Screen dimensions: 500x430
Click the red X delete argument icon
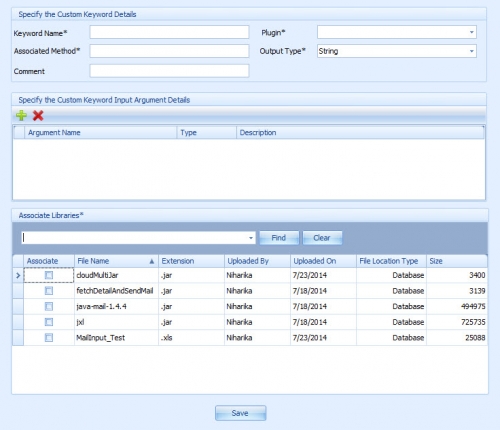click(x=38, y=115)
